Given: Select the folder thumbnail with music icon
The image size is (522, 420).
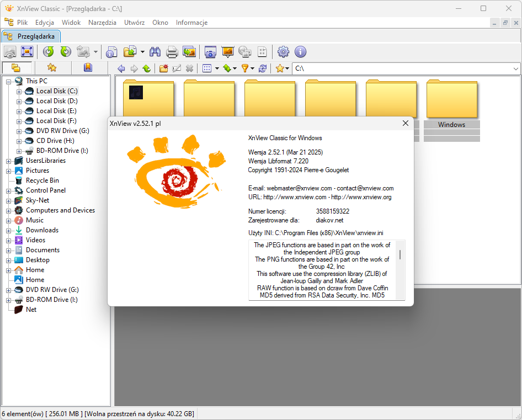Looking at the screenshot, I should [148, 98].
